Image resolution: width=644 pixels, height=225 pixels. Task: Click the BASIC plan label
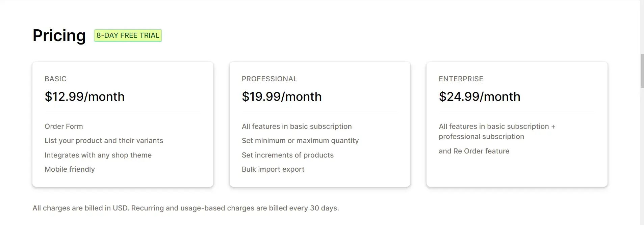click(x=55, y=79)
